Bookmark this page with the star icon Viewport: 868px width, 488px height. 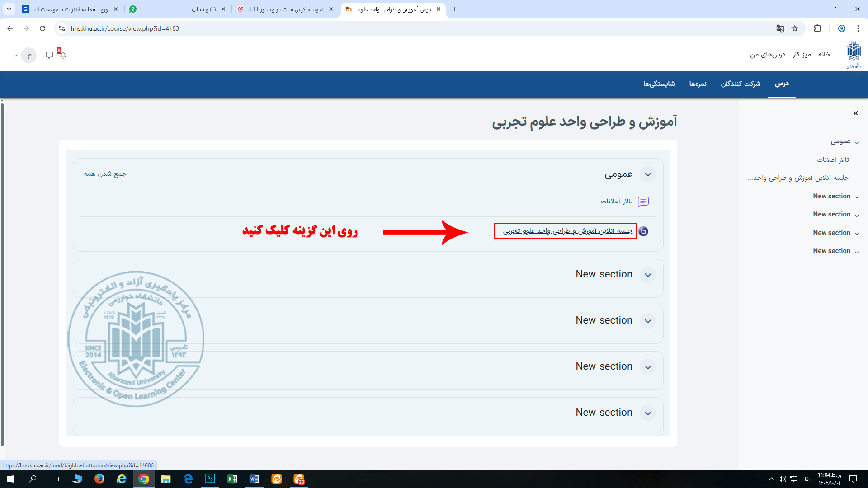tap(795, 28)
